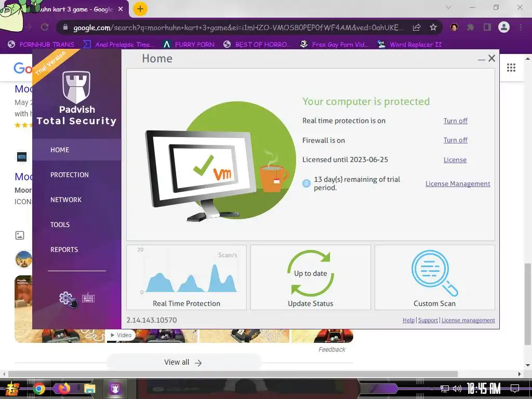
Task: Click the Chrome address bar
Action: 237,28
